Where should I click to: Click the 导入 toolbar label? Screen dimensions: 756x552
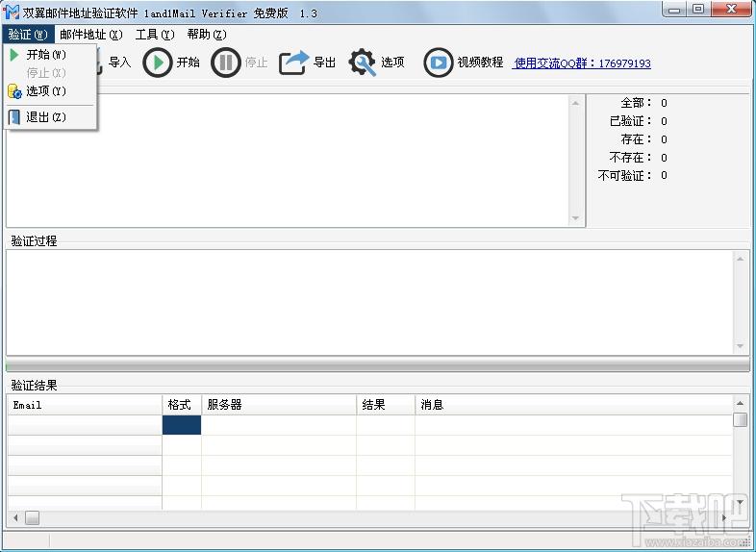119,63
